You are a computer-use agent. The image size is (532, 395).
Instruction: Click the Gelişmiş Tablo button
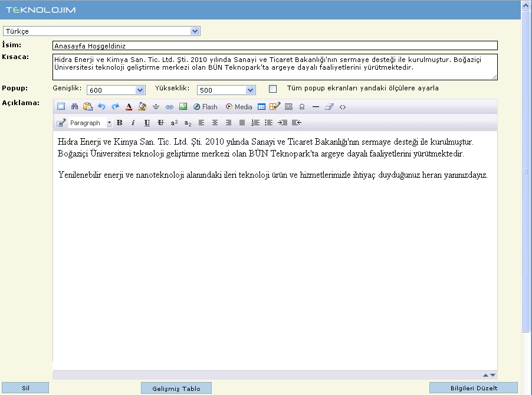point(176,388)
